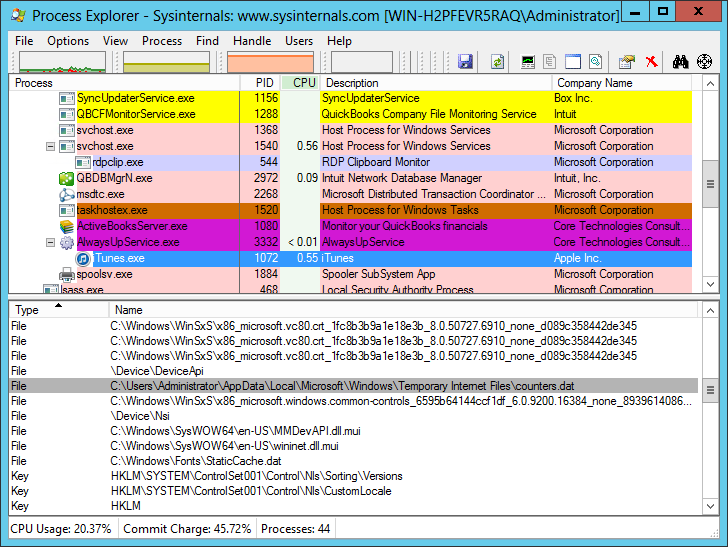Click the QBCFMonitorService.exe process icon
This screenshot has width=728, height=547.
pyautogui.click(x=66, y=114)
